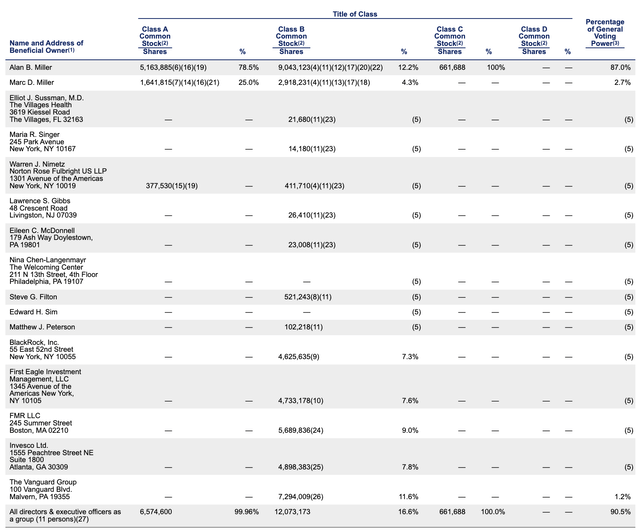Screen dimensions: 640x530
Task: Select the name Edward H. Sim
Action: point(33,312)
